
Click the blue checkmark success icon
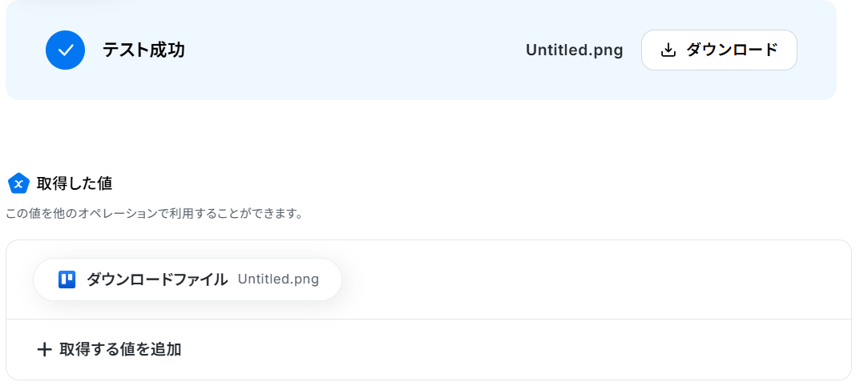[x=66, y=50]
